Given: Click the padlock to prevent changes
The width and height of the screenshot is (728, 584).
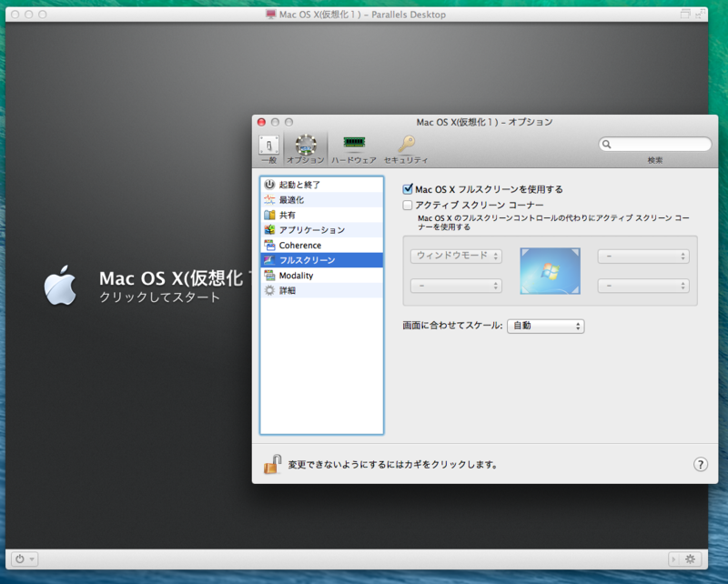Looking at the screenshot, I should click(x=272, y=464).
